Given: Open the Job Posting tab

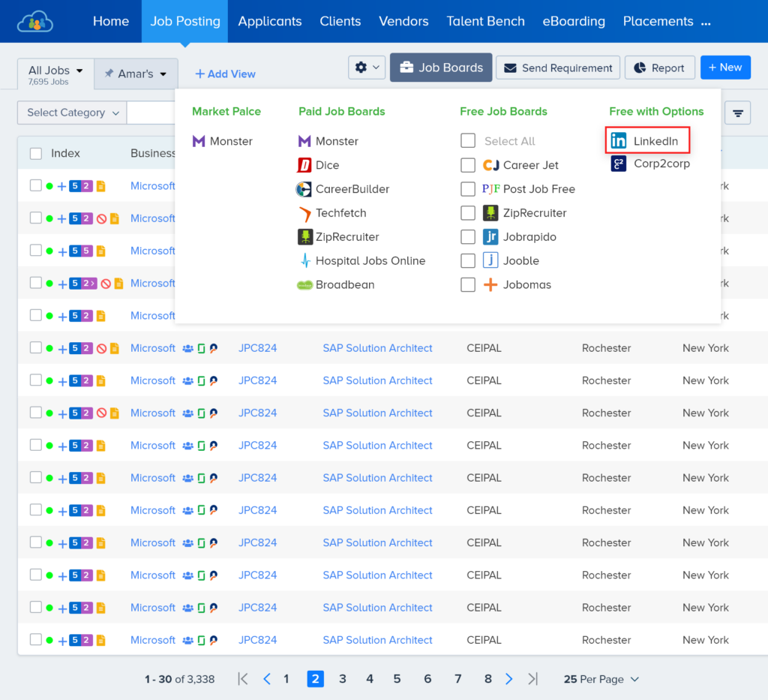Looking at the screenshot, I should (185, 21).
